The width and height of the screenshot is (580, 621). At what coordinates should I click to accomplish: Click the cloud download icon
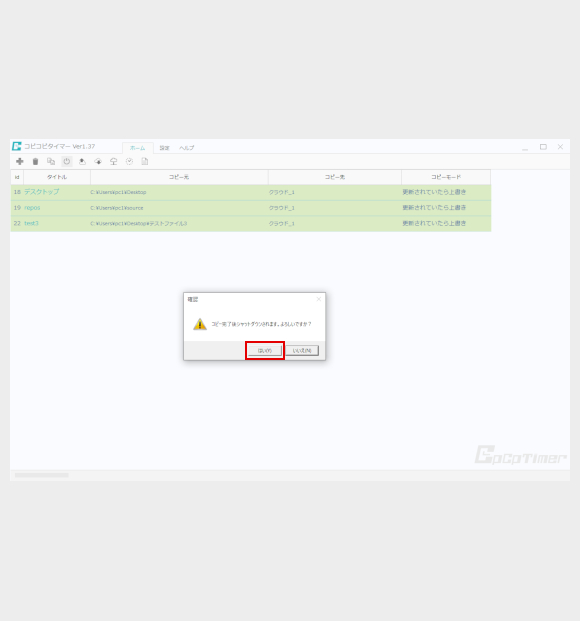click(98, 161)
